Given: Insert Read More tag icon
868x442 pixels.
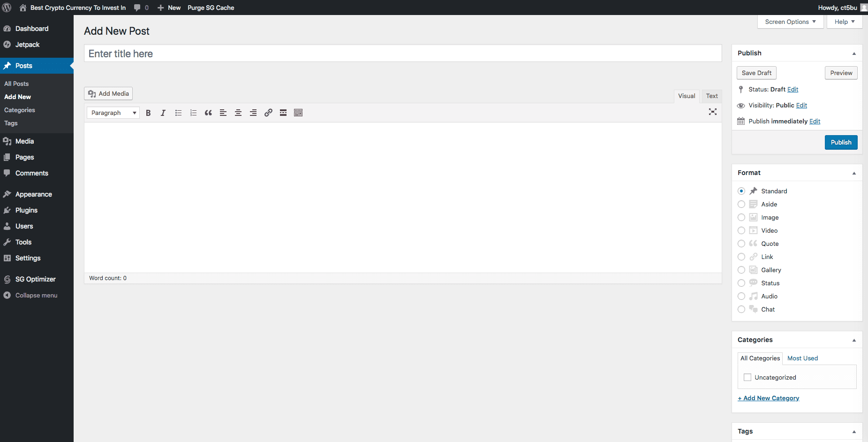Looking at the screenshot, I should coord(283,113).
